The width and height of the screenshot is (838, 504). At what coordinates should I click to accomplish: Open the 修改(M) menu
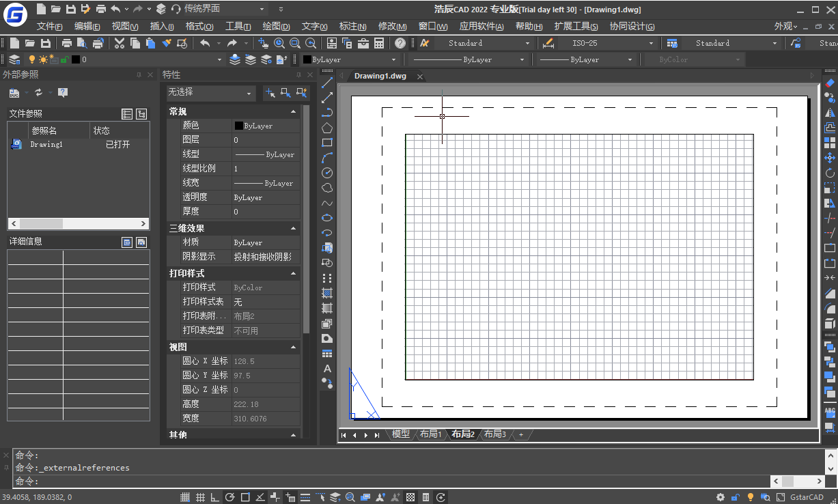(393, 27)
